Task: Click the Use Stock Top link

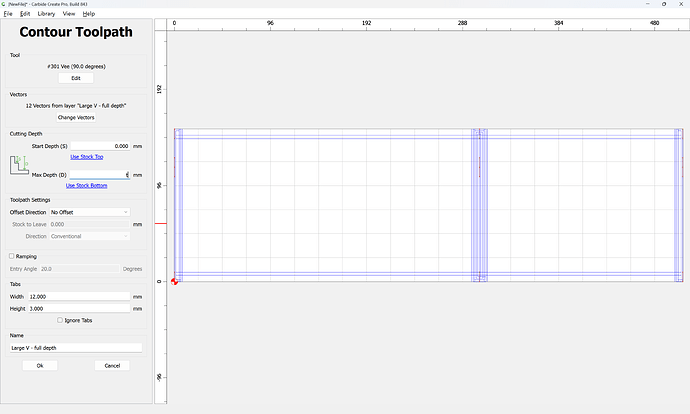Action: click(x=87, y=157)
